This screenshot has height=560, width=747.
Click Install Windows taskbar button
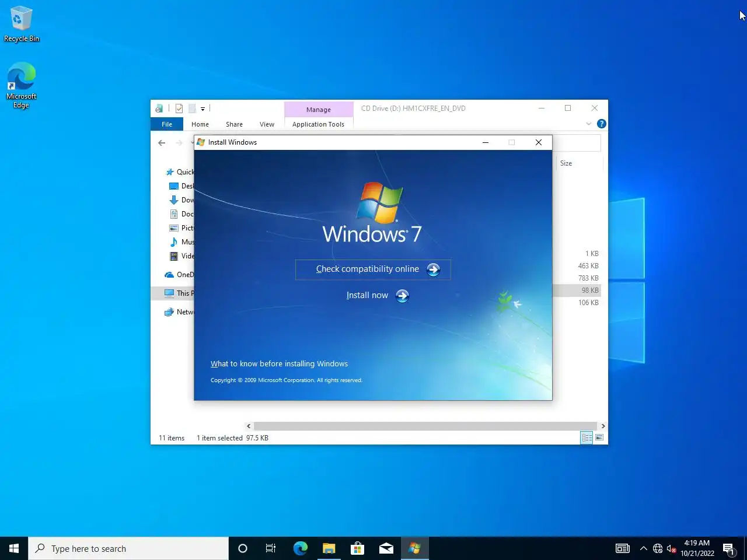pyautogui.click(x=414, y=548)
